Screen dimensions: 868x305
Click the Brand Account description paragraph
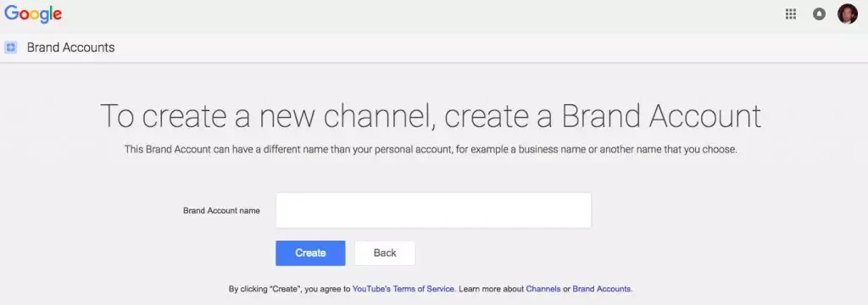pos(431,149)
